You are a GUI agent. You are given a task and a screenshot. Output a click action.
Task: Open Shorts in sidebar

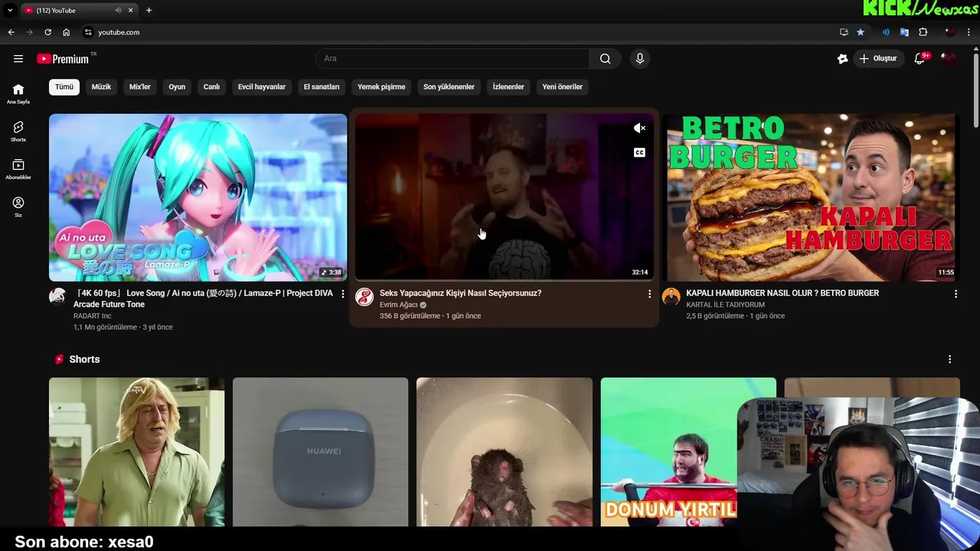point(18,132)
